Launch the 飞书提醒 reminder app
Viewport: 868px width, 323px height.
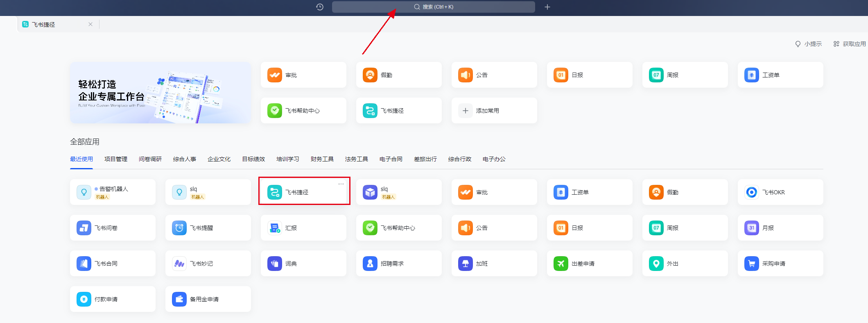point(208,228)
